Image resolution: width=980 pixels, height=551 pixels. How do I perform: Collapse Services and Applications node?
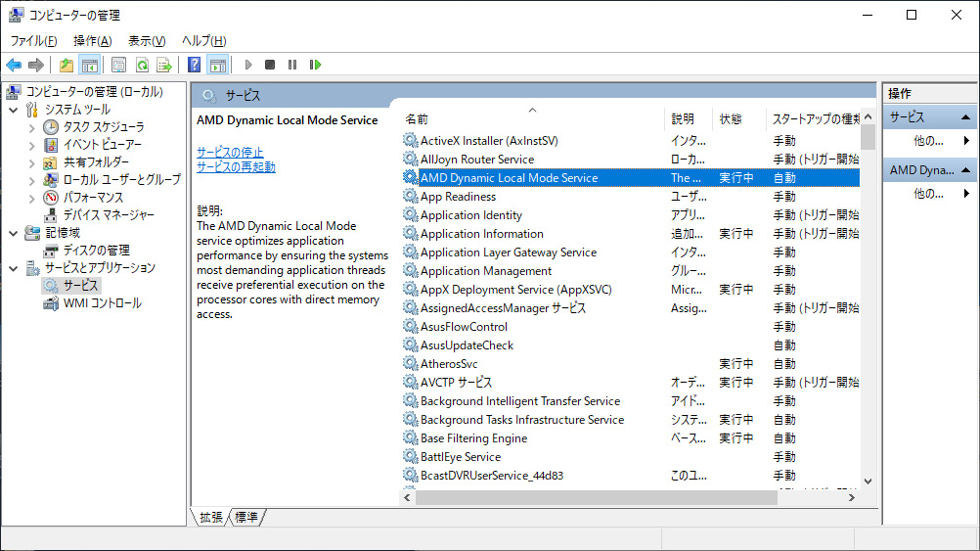click(x=13, y=268)
